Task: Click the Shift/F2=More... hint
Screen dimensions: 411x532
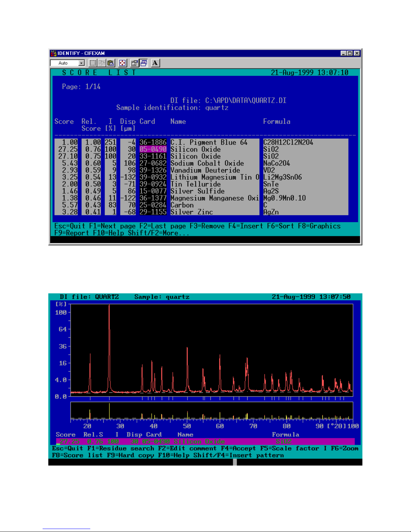Action: 159,233
